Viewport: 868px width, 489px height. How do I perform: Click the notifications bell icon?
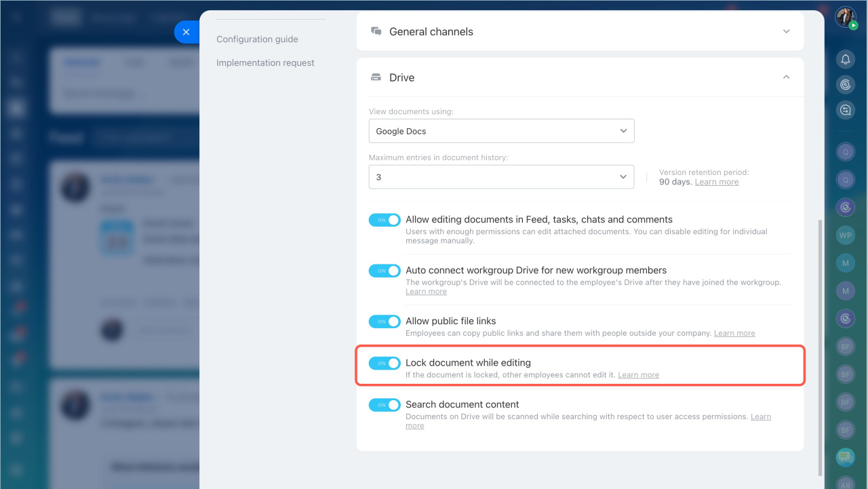pyautogui.click(x=845, y=60)
